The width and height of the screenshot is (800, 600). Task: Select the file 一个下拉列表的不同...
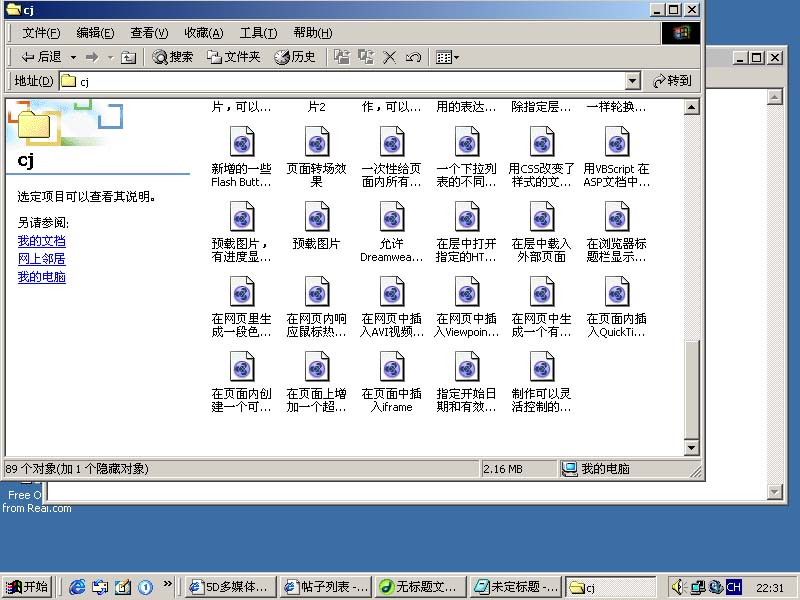[x=467, y=157]
